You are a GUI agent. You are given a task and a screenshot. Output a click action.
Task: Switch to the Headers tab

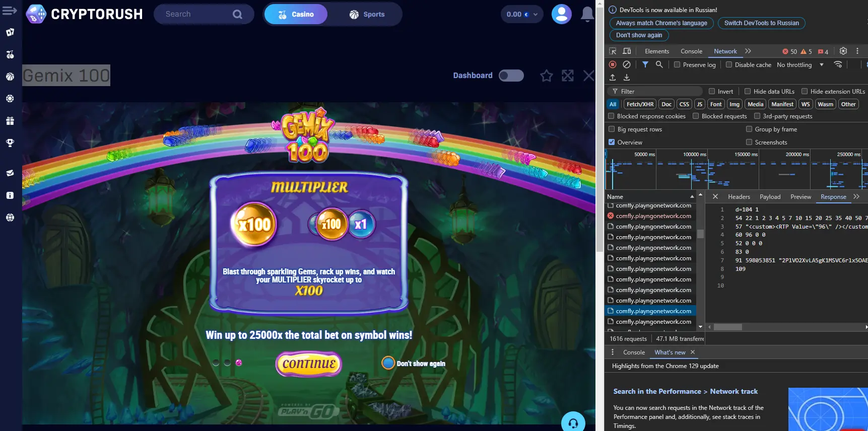739,196
